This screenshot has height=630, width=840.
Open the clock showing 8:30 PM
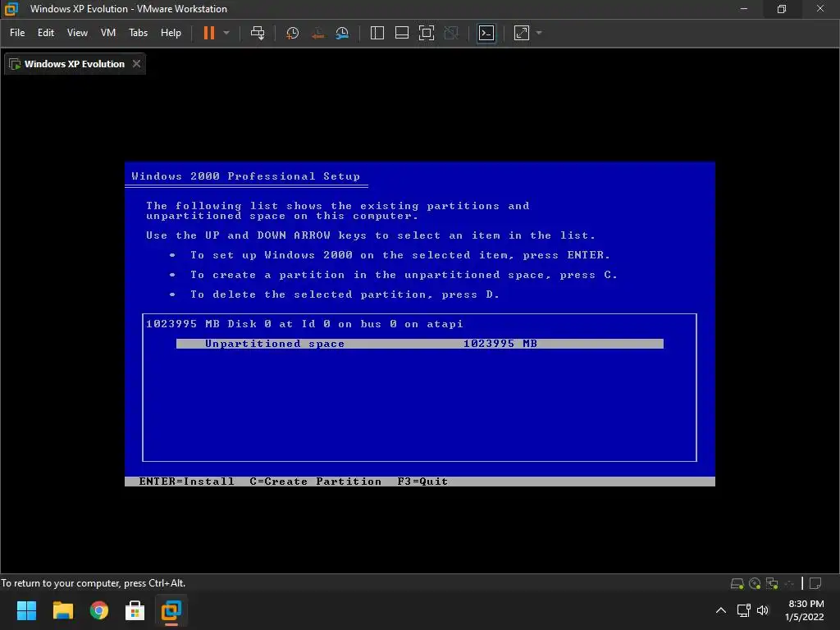[x=805, y=610]
